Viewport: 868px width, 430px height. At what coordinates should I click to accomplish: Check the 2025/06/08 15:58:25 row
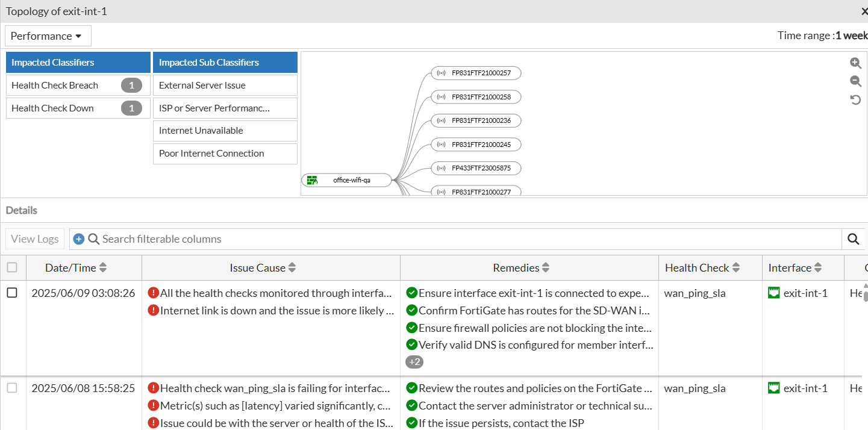[x=12, y=388]
